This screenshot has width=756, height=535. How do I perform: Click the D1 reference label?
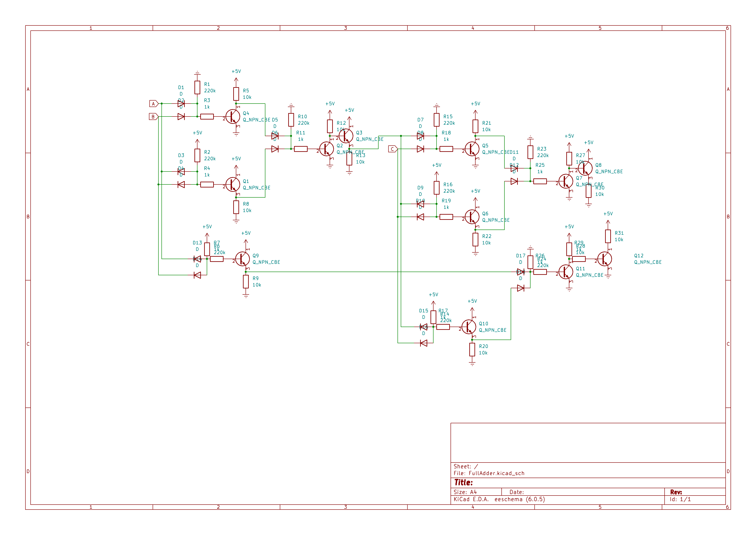[x=181, y=88]
